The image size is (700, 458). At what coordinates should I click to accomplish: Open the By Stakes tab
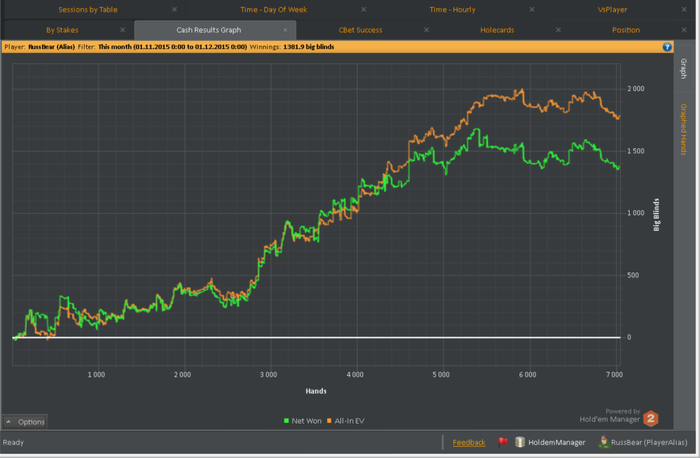(62, 30)
